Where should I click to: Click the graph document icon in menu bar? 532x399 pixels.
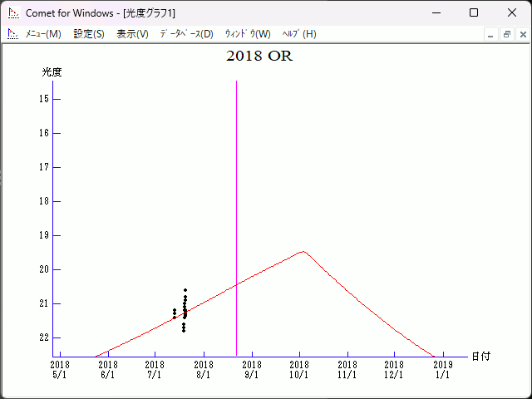pyautogui.click(x=12, y=34)
